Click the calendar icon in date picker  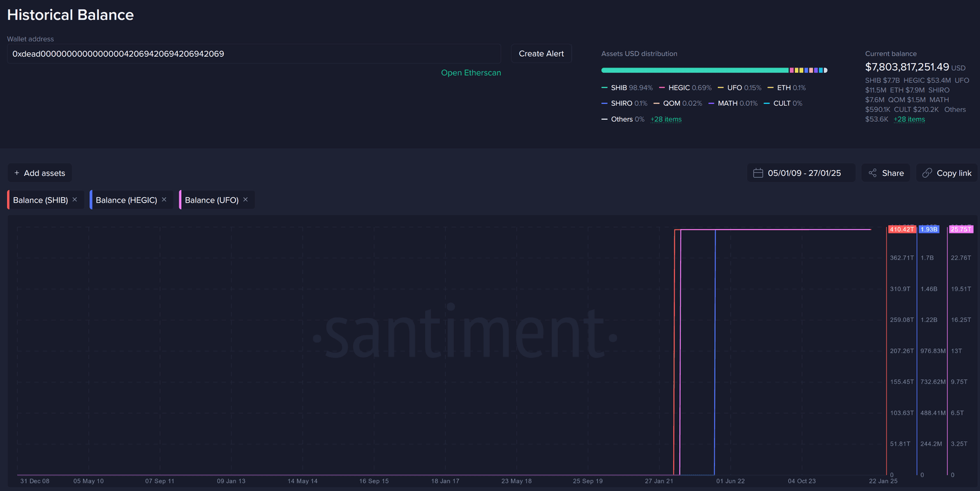pyautogui.click(x=758, y=173)
